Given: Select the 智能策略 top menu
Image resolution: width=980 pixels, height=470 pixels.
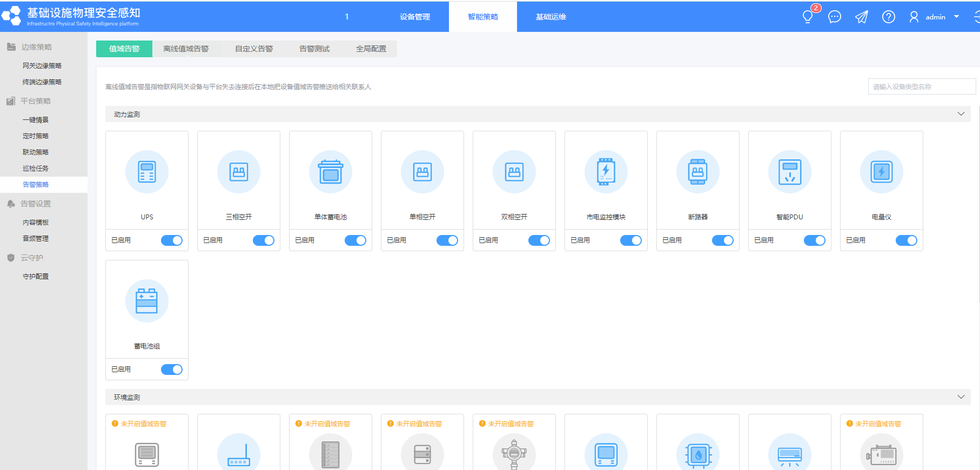Looking at the screenshot, I should tap(483, 17).
